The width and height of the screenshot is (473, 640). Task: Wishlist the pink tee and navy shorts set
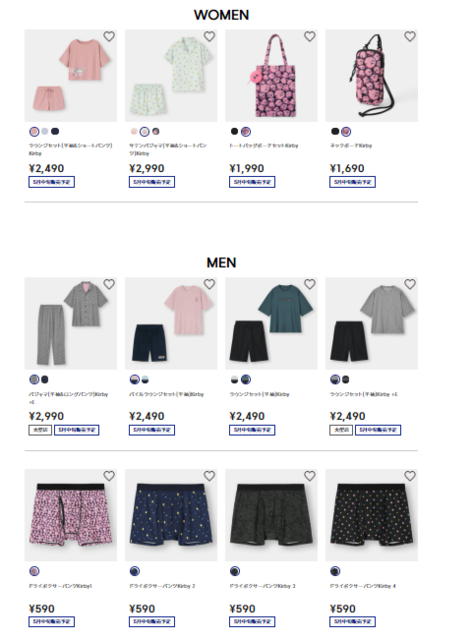pos(209,284)
